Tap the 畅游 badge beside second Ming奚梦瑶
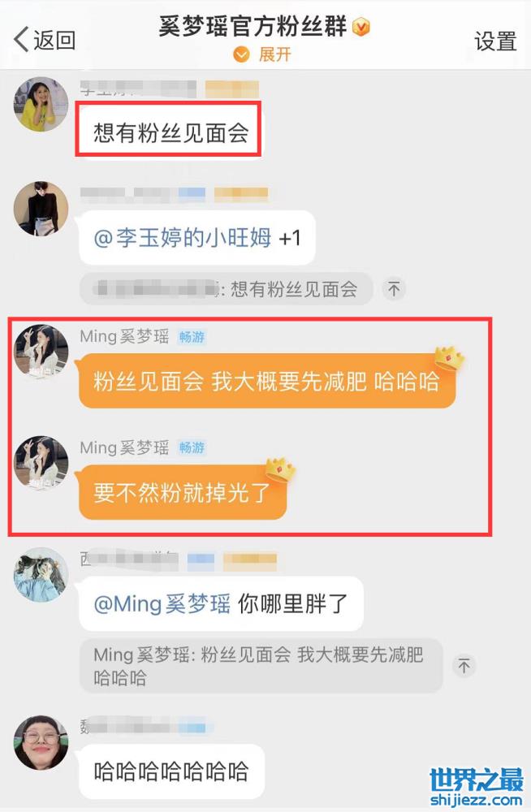This screenshot has height=812, width=531. pos(192,448)
